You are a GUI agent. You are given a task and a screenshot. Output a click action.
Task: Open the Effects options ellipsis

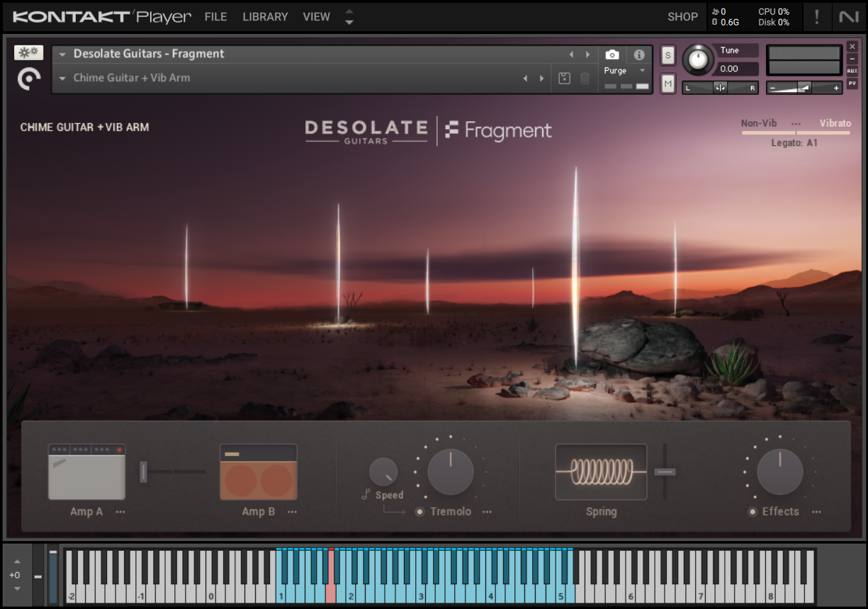(x=816, y=512)
